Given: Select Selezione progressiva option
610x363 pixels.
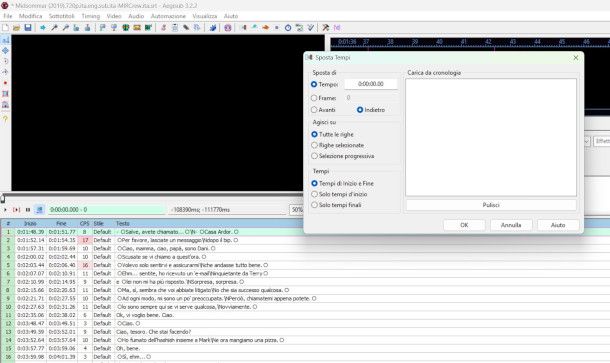Looking at the screenshot, I should [314, 156].
